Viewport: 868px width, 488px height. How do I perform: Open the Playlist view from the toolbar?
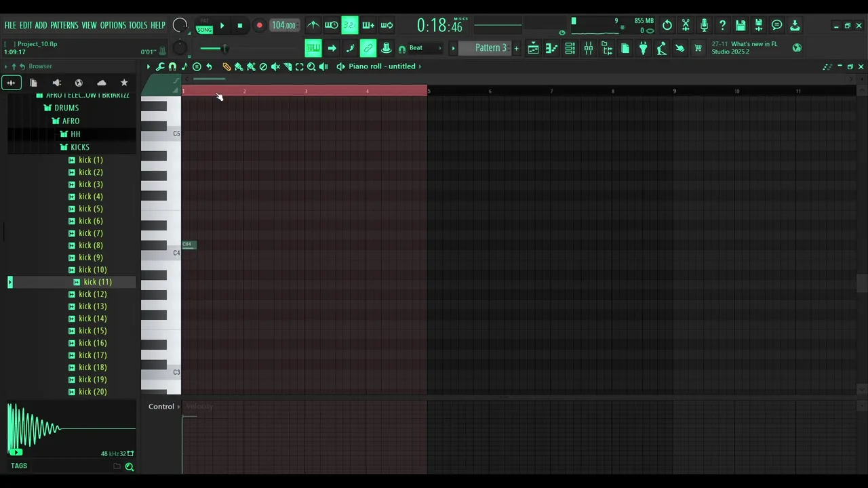point(533,47)
